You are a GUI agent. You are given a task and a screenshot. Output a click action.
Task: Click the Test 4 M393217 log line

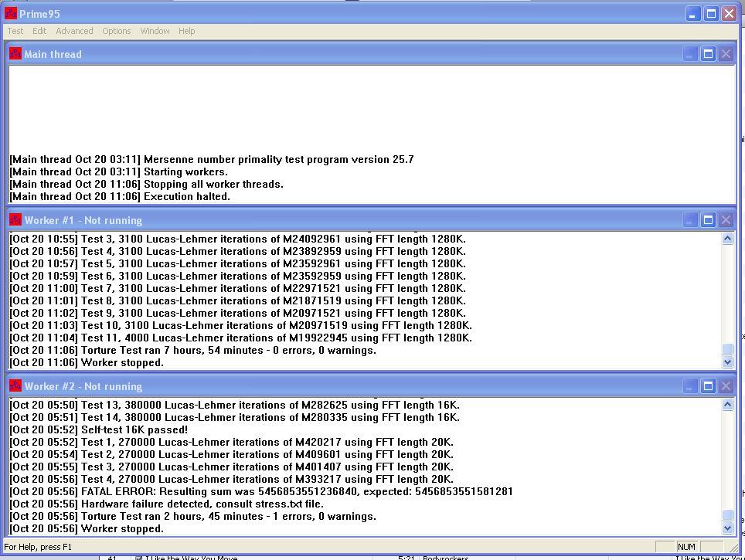pyautogui.click(x=231, y=479)
